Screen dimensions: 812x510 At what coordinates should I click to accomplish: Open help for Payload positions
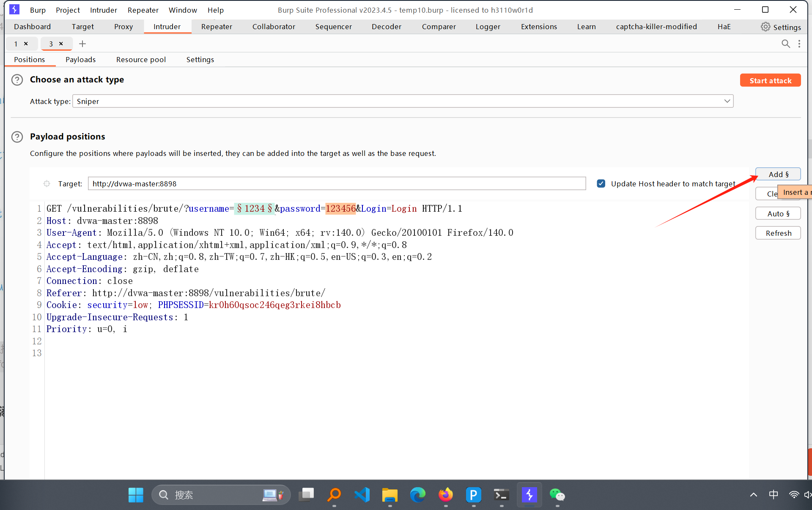pyautogui.click(x=17, y=137)
